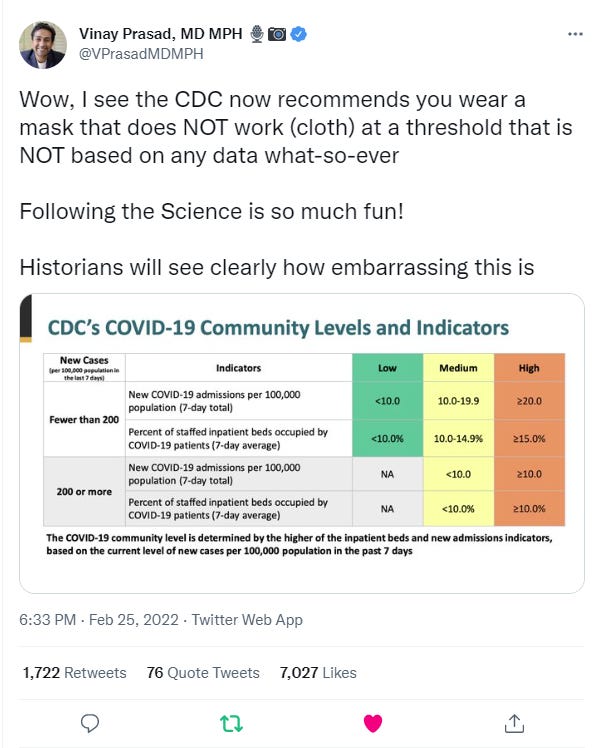Screen dimensions: 600x748
Task: Click the Vinay Prasad, MD MPH display name
Action: click(x=161, y=34)
